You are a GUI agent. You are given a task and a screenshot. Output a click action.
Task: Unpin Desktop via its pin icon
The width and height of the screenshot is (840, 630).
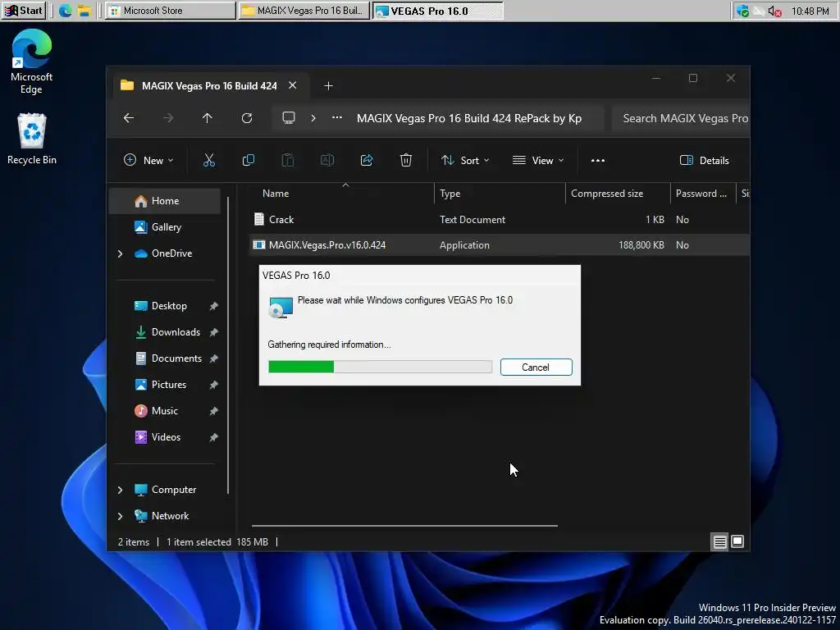(x=214, y=306)
